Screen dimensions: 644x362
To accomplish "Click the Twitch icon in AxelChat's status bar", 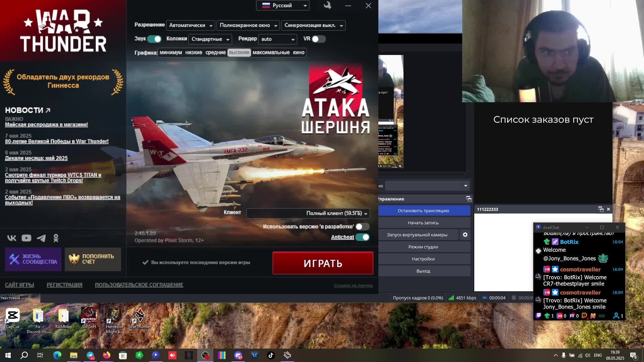I will pyautogui.click(x=538, y=315).
